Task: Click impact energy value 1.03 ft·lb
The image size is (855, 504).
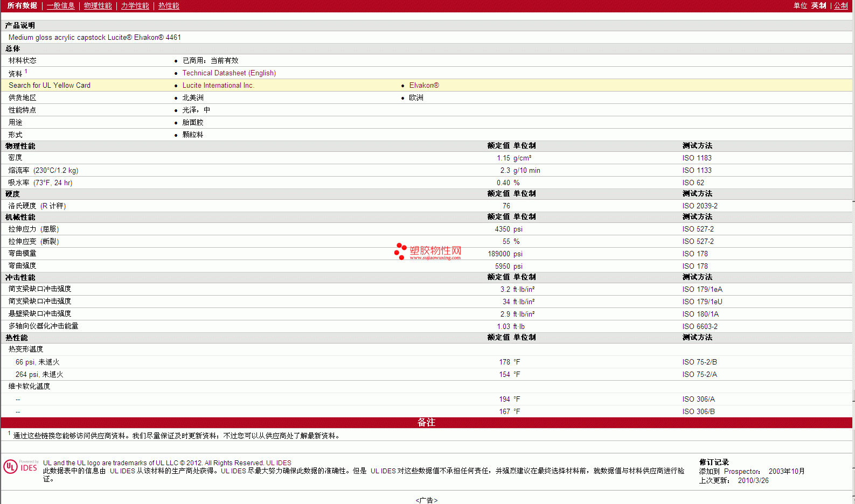Action: 511,327
